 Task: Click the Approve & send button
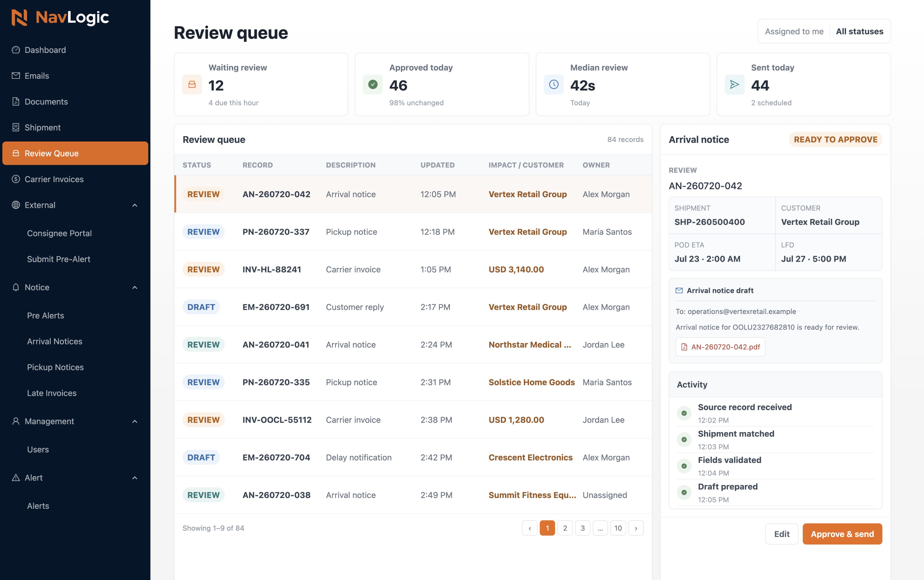842,534
